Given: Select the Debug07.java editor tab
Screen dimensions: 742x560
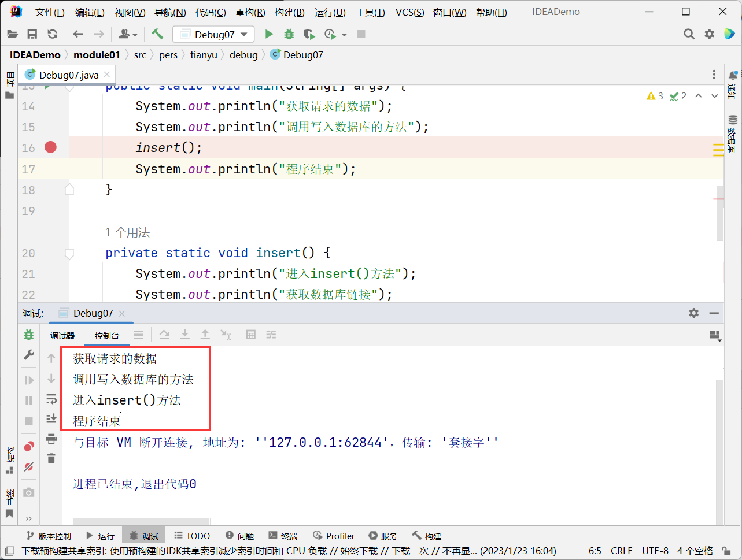Looking at the screenshot, I should pyautogui.click(x=68, y=75).
